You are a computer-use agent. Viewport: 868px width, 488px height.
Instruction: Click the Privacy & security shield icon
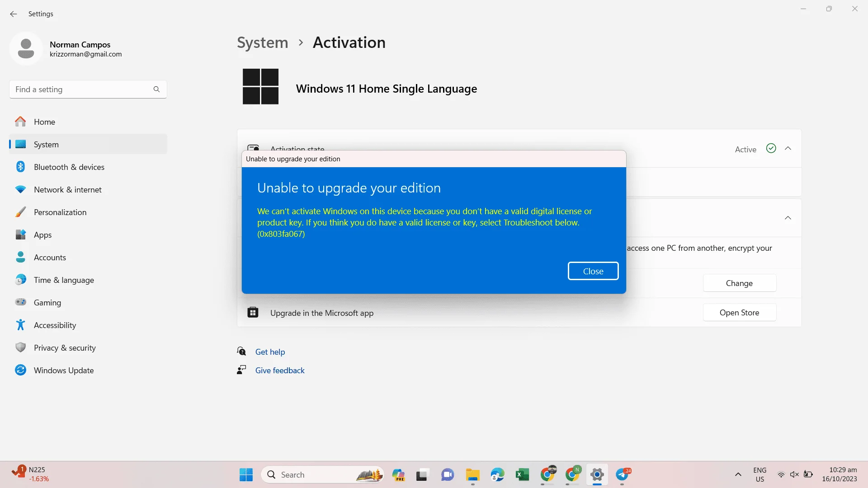tap(21, 347)
